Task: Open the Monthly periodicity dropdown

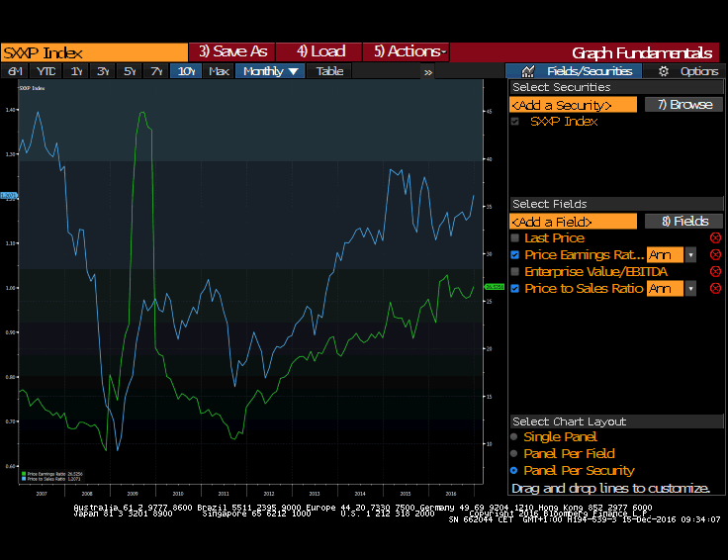Action: point(270,71)
